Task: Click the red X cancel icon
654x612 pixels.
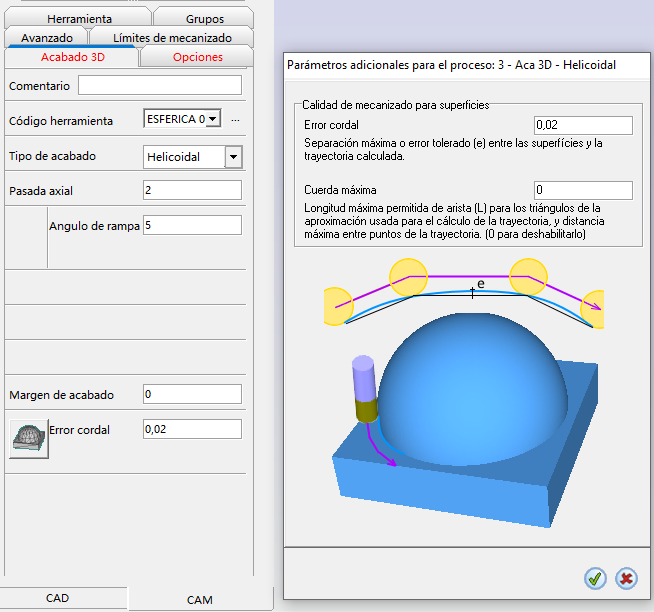Action: pos(626,578)
